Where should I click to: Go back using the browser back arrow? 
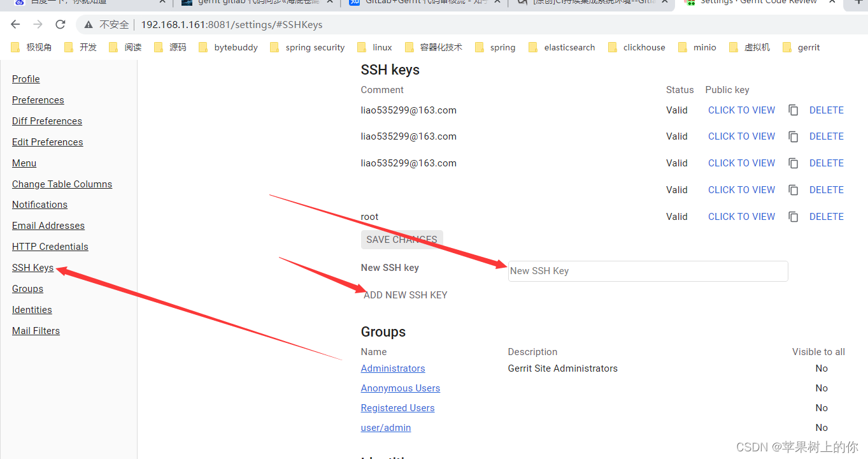(x=16, y=25)
